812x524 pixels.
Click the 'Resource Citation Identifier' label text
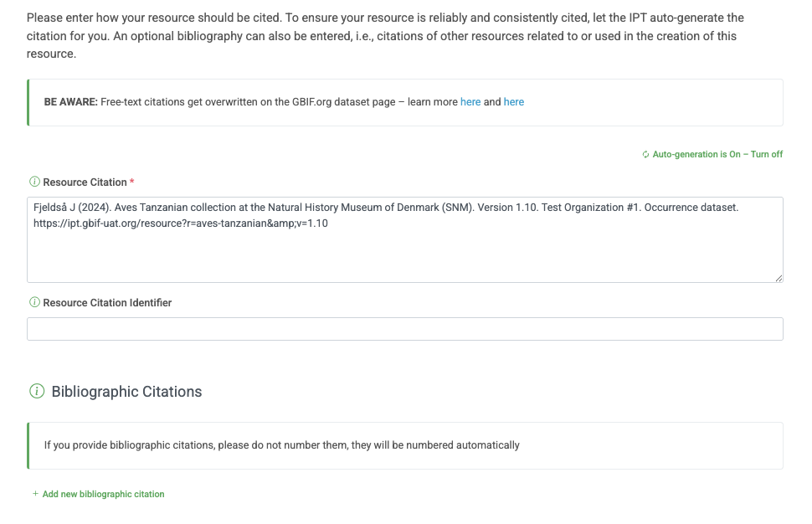coord(107,302)
